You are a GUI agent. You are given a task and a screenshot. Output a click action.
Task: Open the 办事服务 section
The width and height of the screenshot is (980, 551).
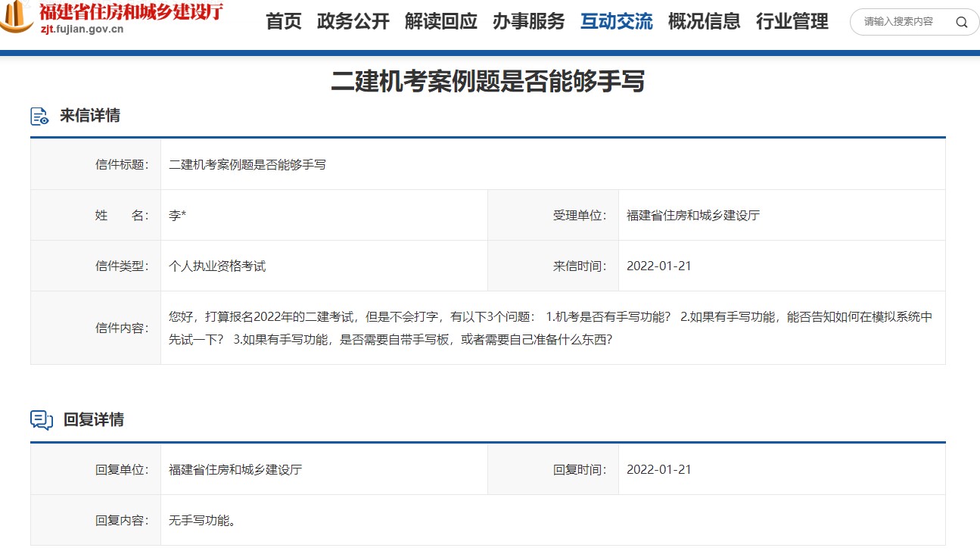[529, 22]
